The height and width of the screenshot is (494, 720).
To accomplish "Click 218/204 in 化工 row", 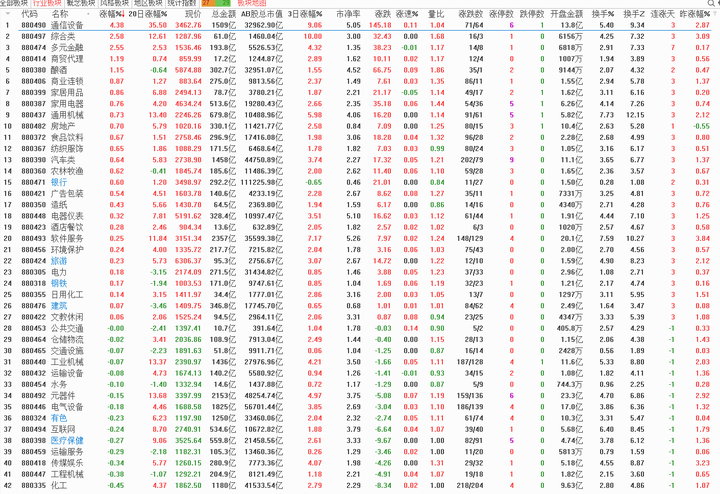I will coord(470,485).
